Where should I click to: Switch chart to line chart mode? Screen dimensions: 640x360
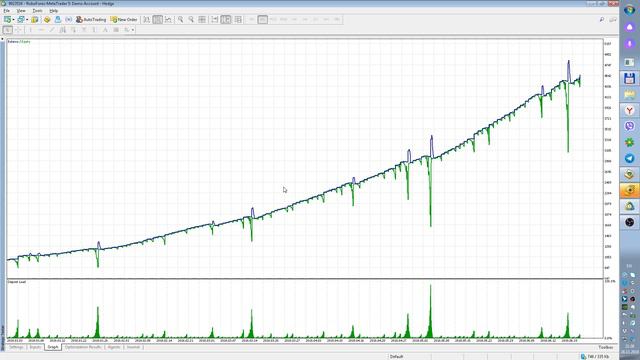point(168,20)
